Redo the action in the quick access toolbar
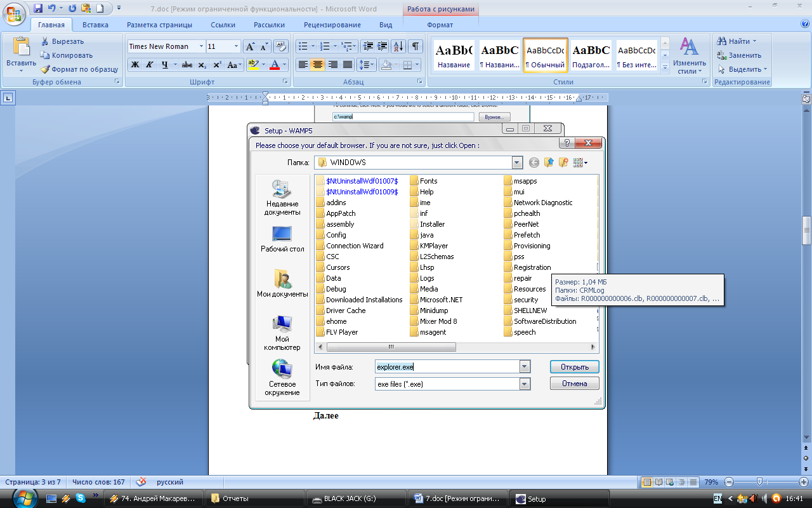The width and height of the screenshot is (812, 508). click(x=72, y=9)
